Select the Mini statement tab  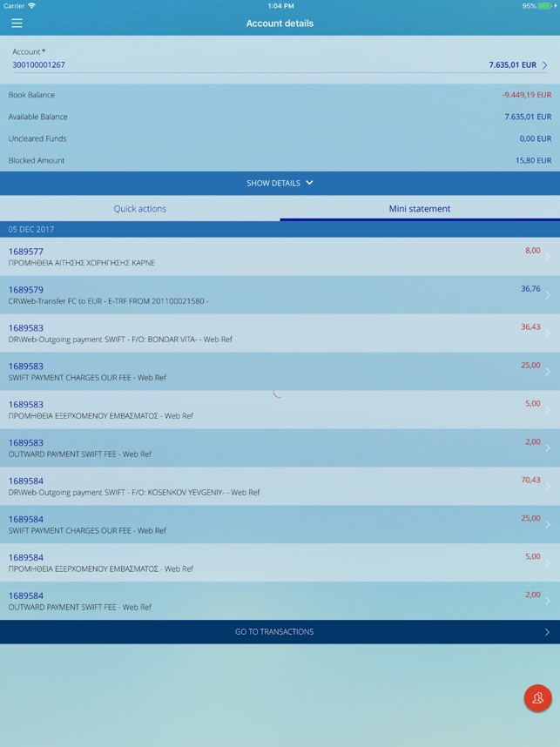coord(420,209)
